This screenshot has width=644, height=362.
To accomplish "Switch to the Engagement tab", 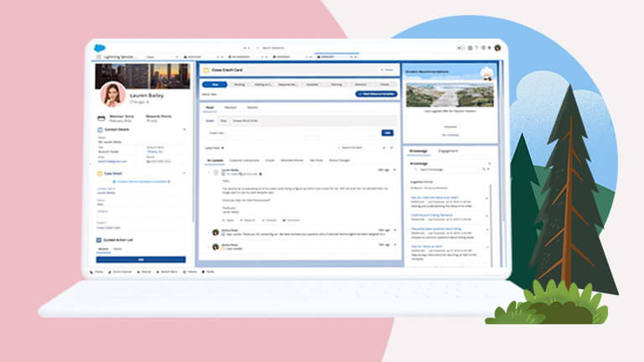I will [448, 151].
